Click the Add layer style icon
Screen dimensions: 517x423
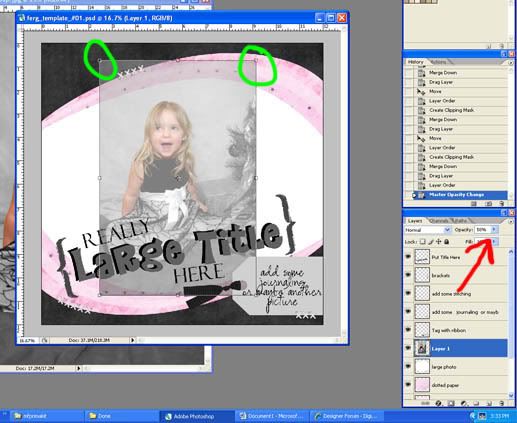point(438,403)
